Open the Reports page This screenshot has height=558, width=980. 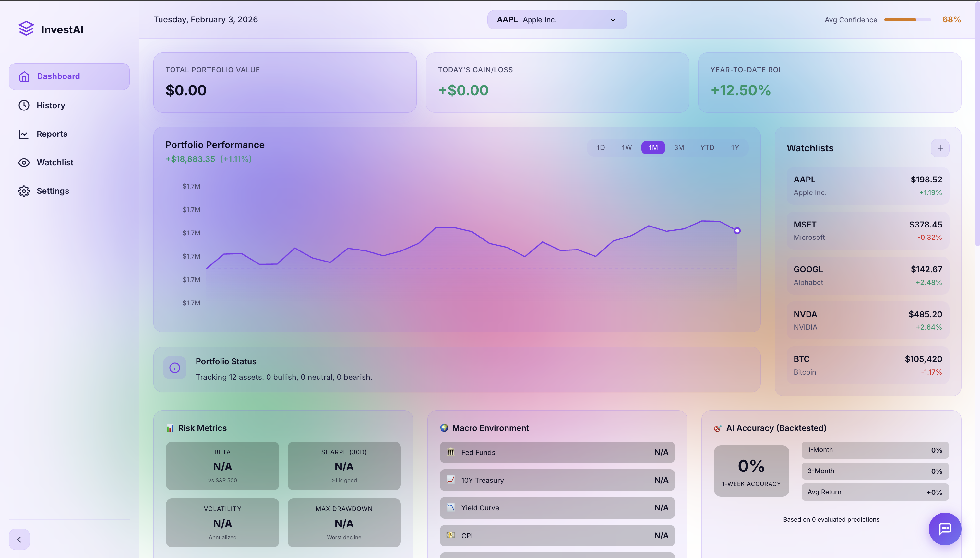[52, 134]
